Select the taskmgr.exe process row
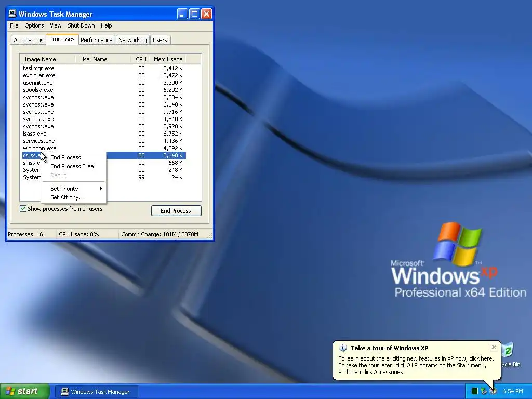This screenshot has height=399, width=532. [103, 68]
